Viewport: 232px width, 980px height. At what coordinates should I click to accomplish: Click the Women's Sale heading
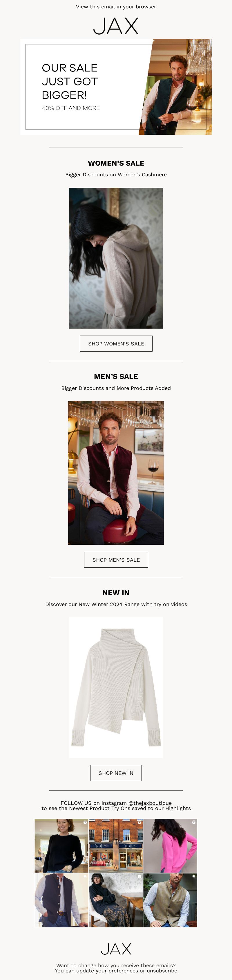pos(116,163)
